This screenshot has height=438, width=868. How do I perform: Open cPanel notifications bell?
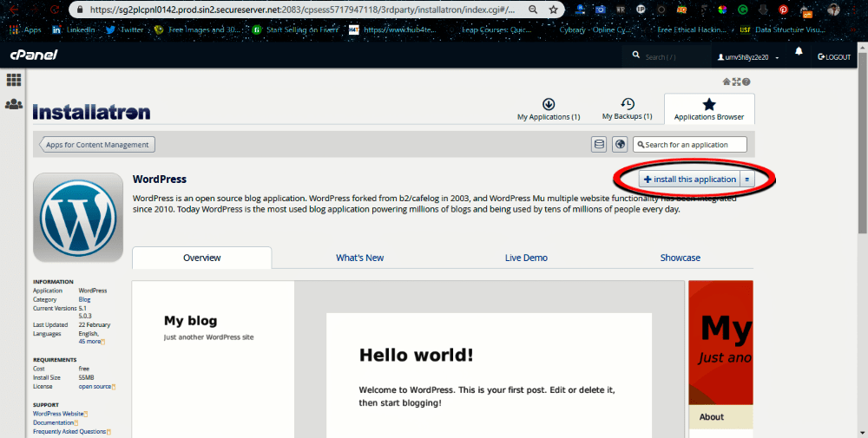[x=799, y=51]
